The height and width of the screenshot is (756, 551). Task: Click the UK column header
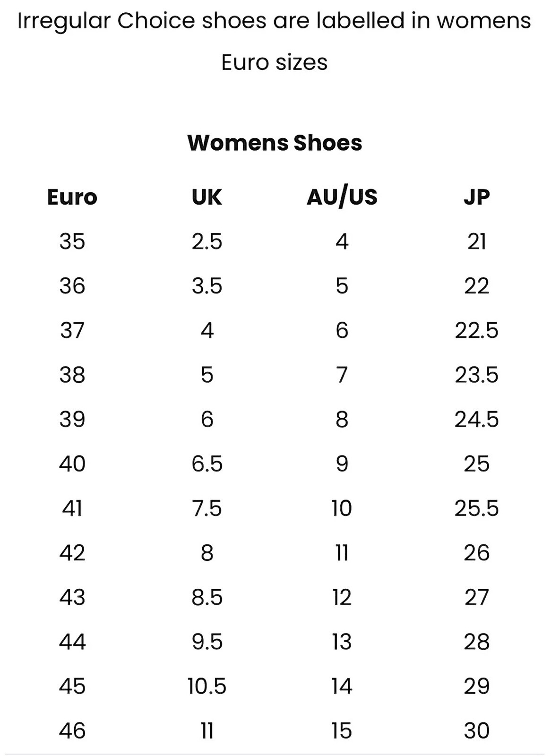207,197
